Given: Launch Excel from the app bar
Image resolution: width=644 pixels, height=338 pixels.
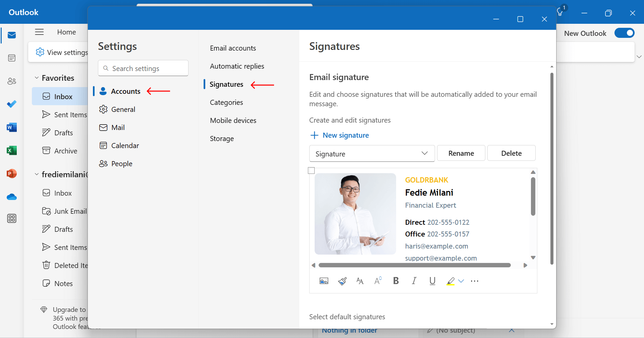Looking at the screenshot, I should (11, 151).
